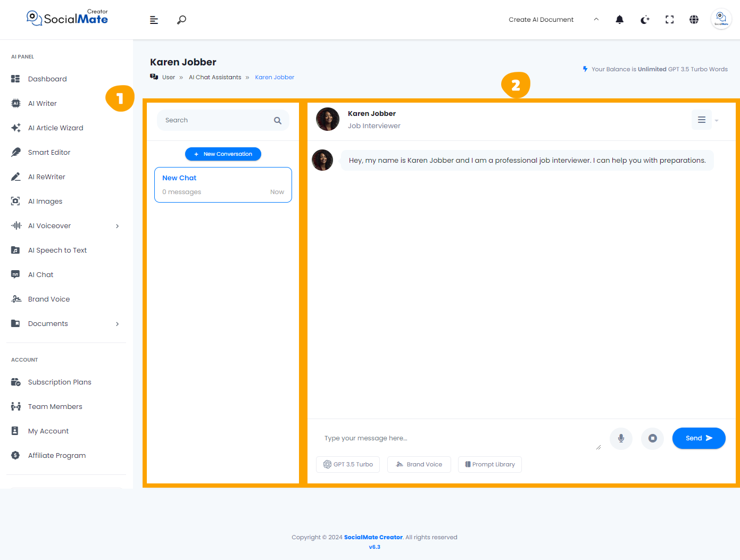
Task: Click the conversation Search field
Action: click(x=223, y=120)
